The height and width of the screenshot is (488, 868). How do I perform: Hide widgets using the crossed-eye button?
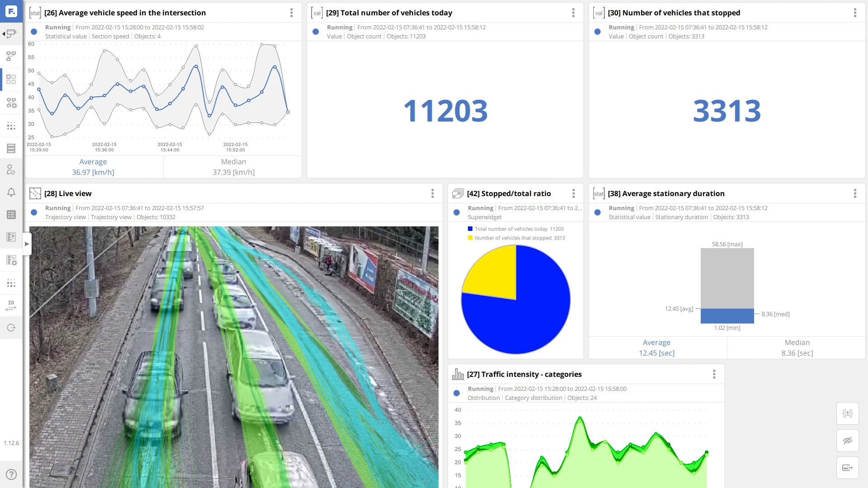[847, 440]
